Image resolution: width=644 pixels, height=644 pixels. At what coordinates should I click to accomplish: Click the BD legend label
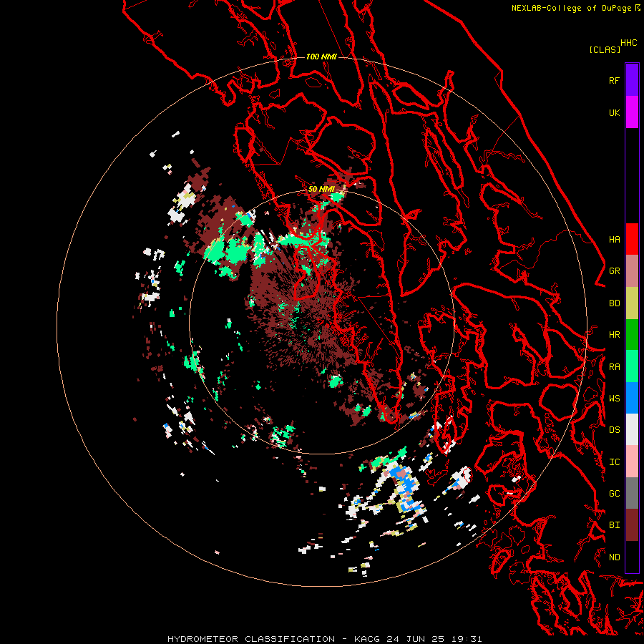[614, 303]
